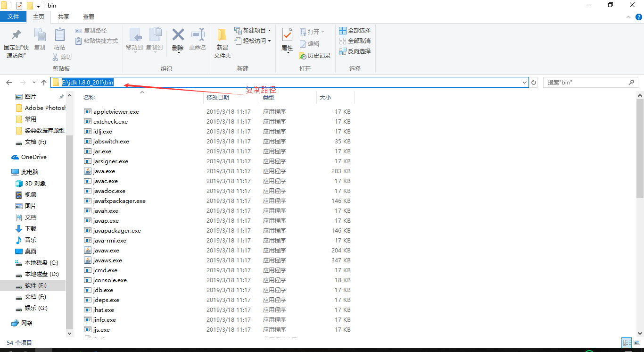Open recent locations dropdown arrow
This screenshot has width=644, height=352.
(34, 83)
